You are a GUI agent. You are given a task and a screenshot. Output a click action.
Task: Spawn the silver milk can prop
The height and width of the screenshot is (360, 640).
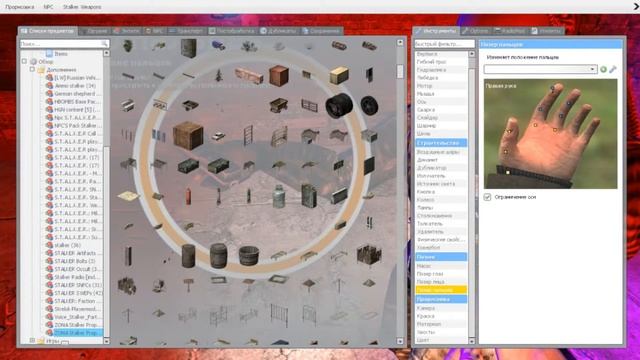click(279, 196)
